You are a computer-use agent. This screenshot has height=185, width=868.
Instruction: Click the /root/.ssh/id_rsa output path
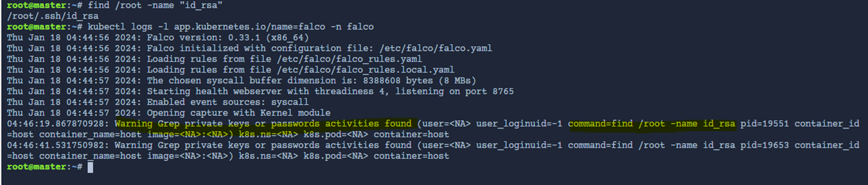click(x=53, y=16)
